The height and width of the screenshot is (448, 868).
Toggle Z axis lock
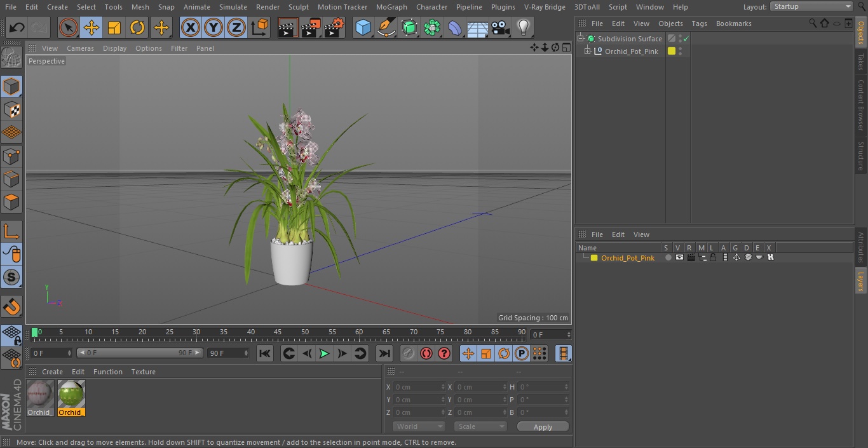coord(236,27)
